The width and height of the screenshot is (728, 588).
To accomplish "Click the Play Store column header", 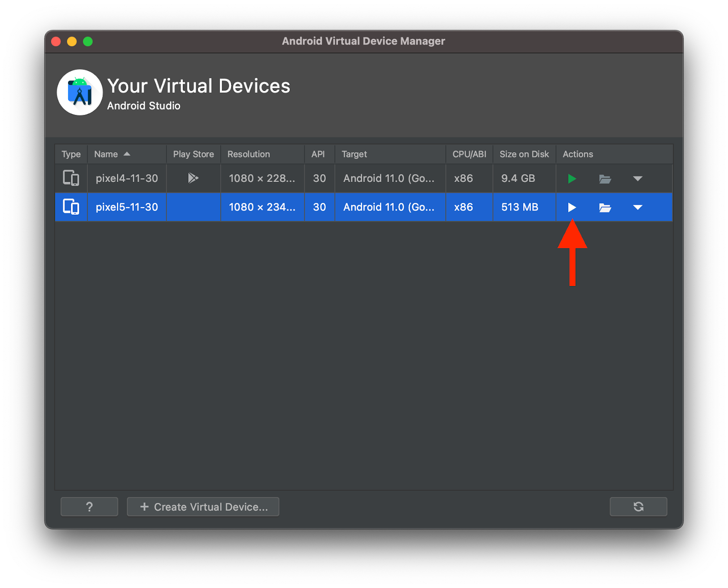I will [x=193, y=154].
